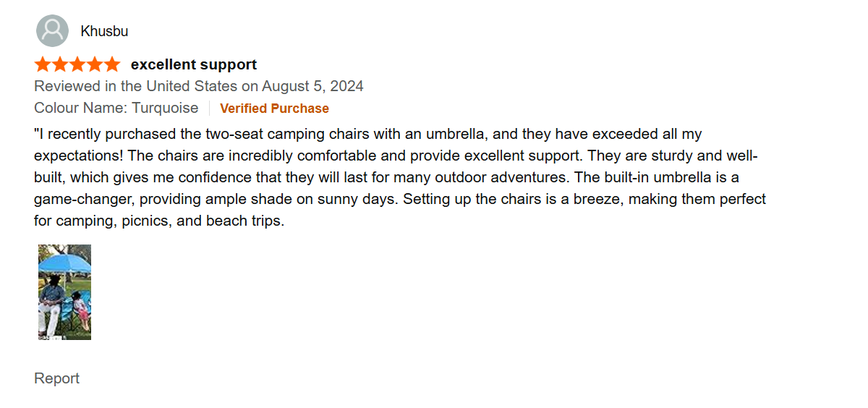Image resolution: width=868 pixels, height=408 pixels.
Task: Click the fourth orange rating star
Action: (x=94, y=64)
